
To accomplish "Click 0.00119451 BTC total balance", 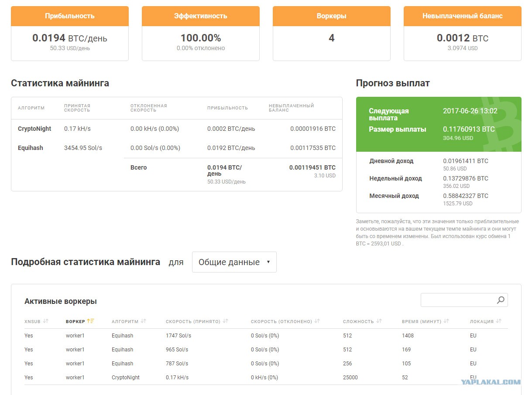I will coord(312,167).
